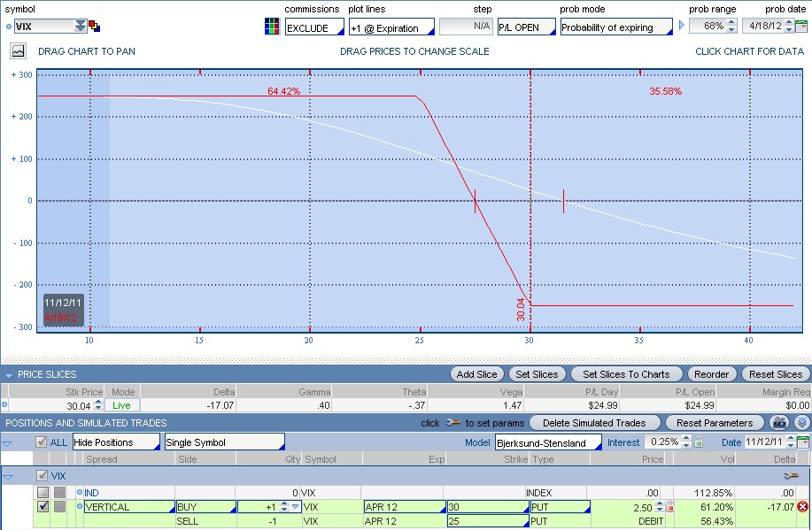Toggle the Live mode cell
812x530 pixels.
pos(121,405)
